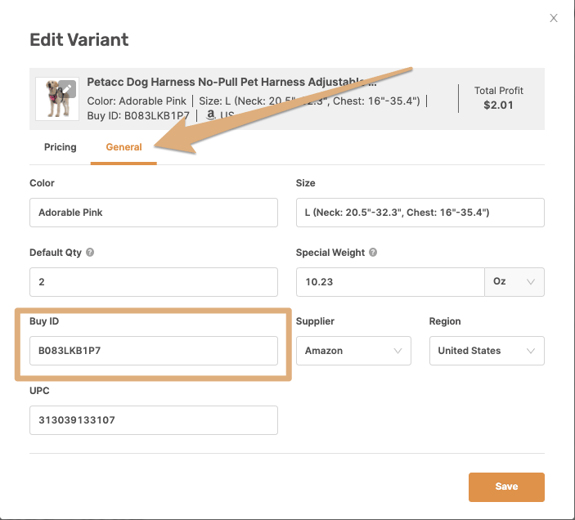575x520 pixels.
Task: Open the Region dropdown showing United States
Action: coord(487,351)
